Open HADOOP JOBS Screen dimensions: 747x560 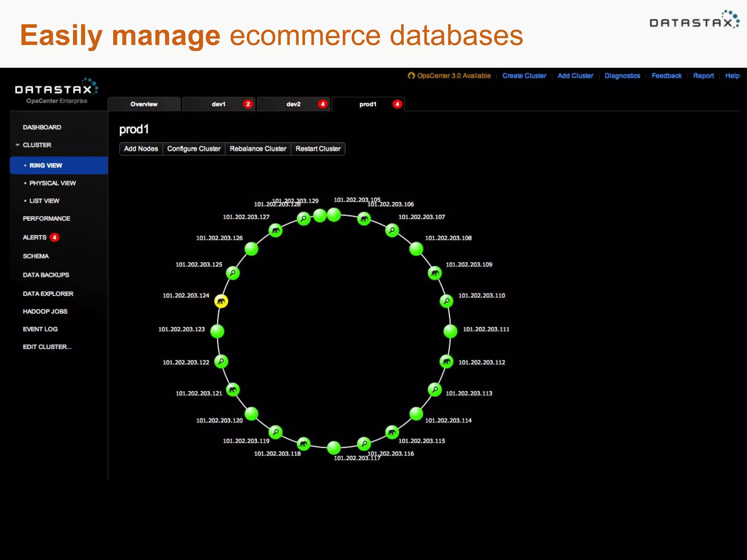pos(45,311)
